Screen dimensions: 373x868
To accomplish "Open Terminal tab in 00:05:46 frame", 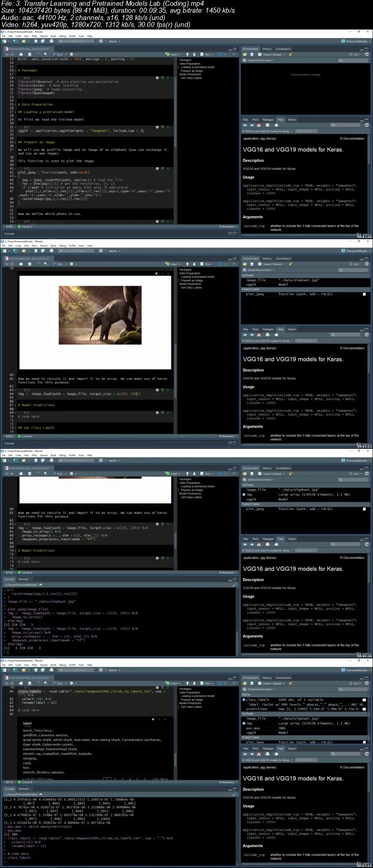I will tap(24, 579).
